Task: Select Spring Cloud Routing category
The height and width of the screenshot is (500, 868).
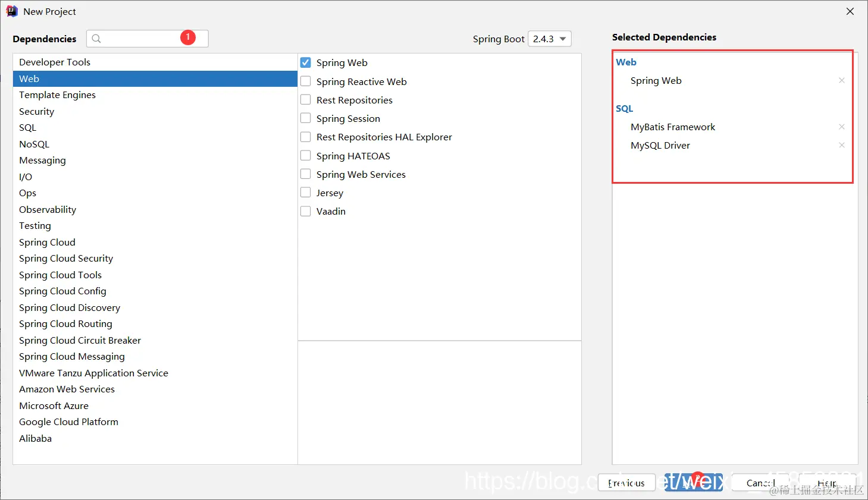Action: click(x=155, y=324)
